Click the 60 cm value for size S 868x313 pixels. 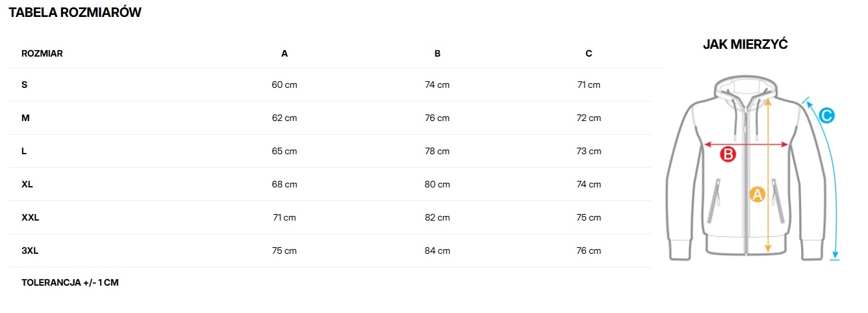pyautogui.click(x=285, y=85)
